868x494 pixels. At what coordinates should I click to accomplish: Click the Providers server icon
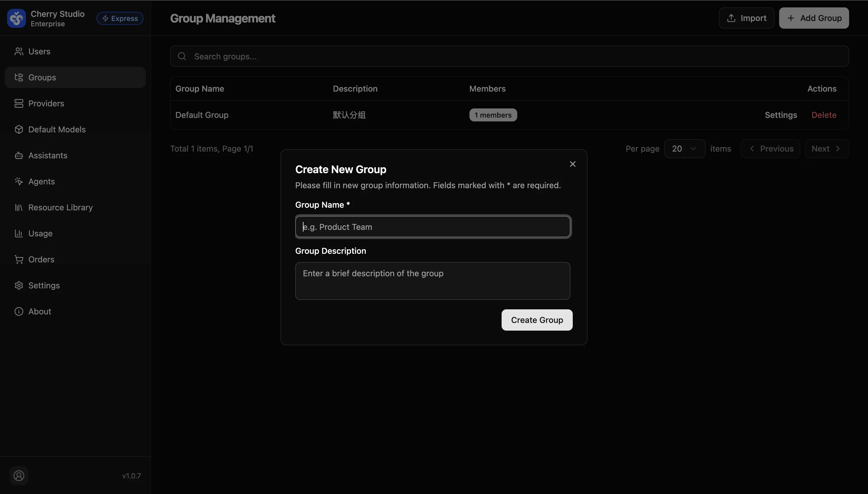[19, 103]
